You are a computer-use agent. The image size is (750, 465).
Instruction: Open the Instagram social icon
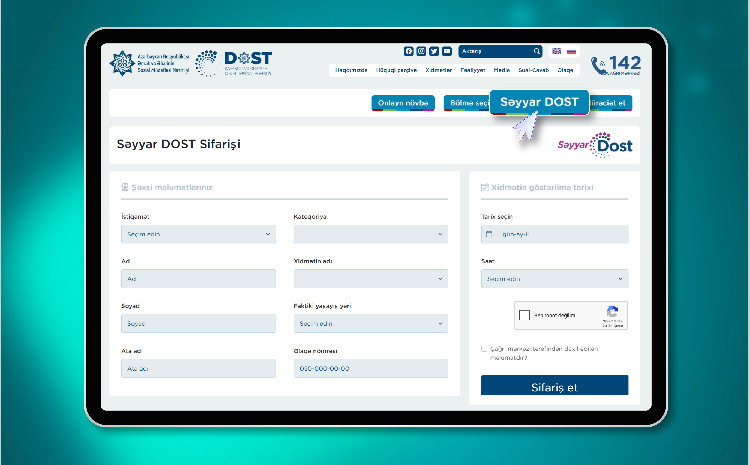(421, 51)
